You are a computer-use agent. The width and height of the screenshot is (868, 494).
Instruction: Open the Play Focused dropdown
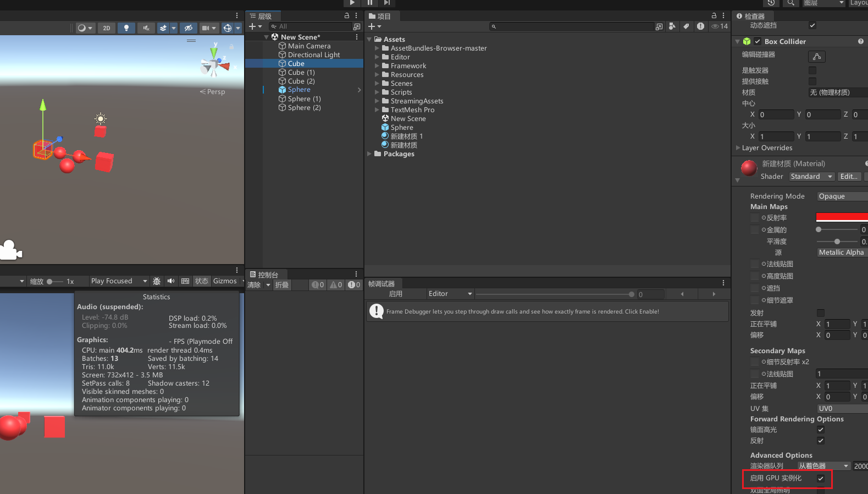tap(119, 281)
